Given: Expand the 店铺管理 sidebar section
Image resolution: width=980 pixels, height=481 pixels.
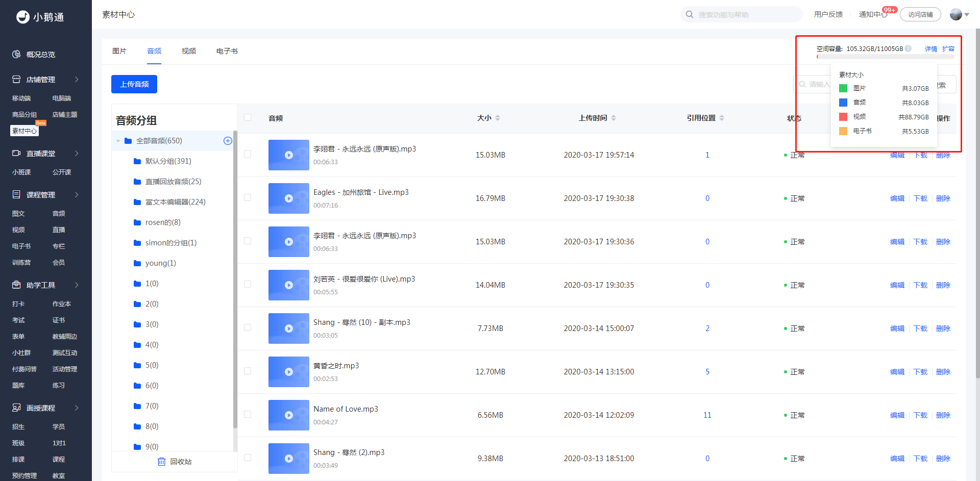Looking at the screenshot, I should point(77,80).
